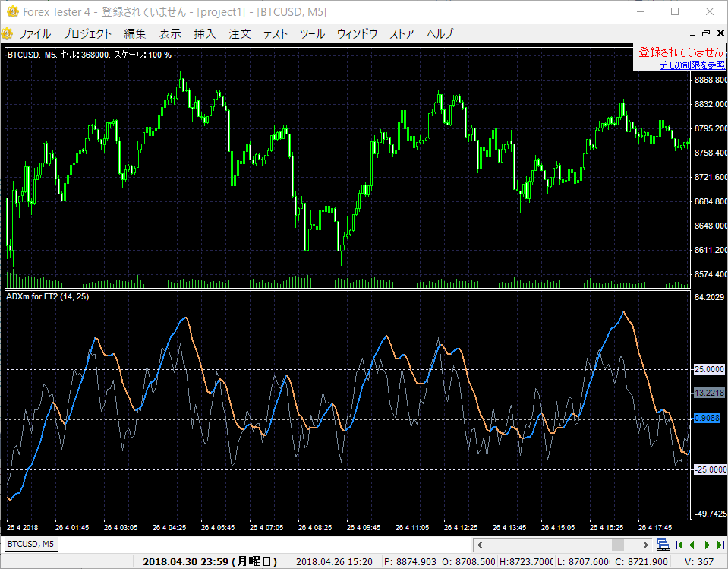Click indicator scale bottom value -49.7425
This screenshot has width=728, height=569.
tap(710, 514)
